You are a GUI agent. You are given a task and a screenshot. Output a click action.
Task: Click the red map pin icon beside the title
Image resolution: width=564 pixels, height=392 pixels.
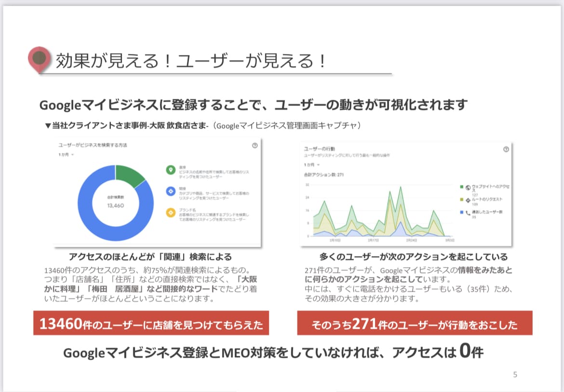(39, 59)
